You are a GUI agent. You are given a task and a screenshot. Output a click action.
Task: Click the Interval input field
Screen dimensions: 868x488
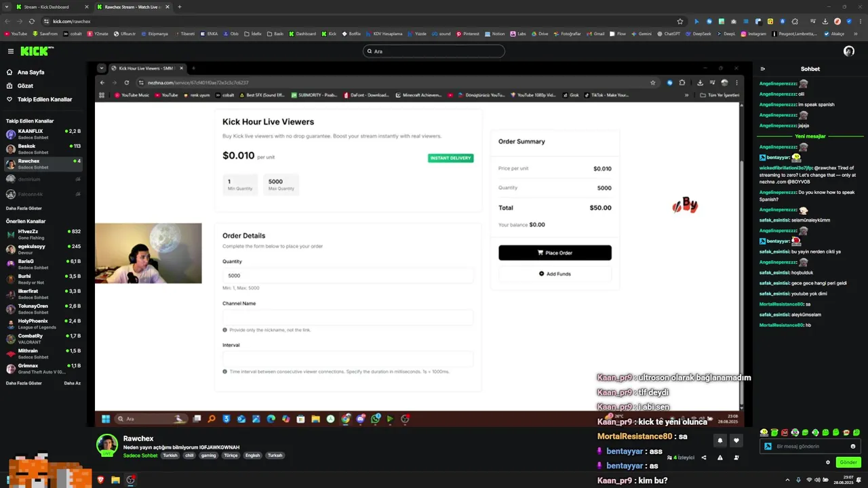click(348, 359)
